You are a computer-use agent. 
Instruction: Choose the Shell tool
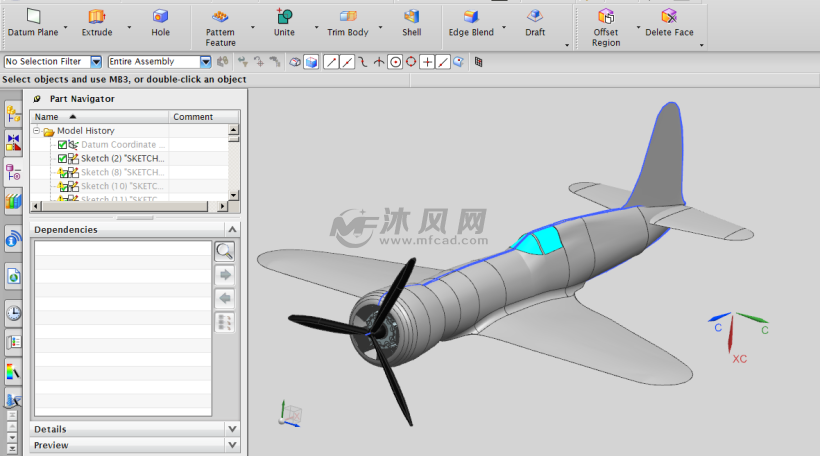411,23
